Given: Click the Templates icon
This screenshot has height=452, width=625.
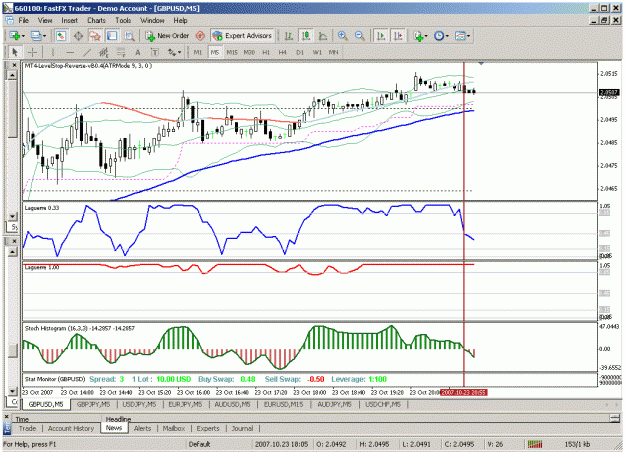Looking at the screenshot, I should (x=460, y=36).
